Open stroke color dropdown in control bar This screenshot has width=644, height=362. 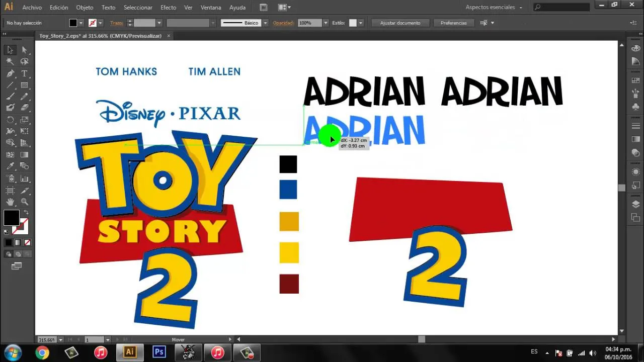point(100,23)
